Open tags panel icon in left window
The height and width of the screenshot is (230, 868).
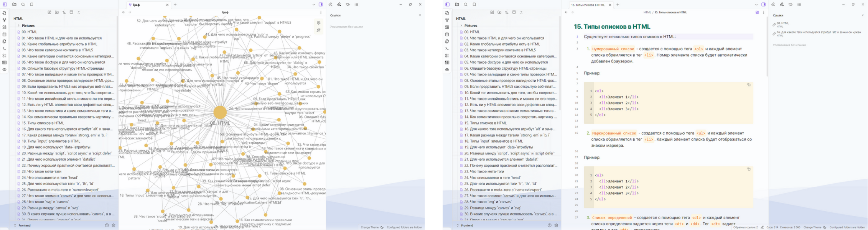point(348,5)
